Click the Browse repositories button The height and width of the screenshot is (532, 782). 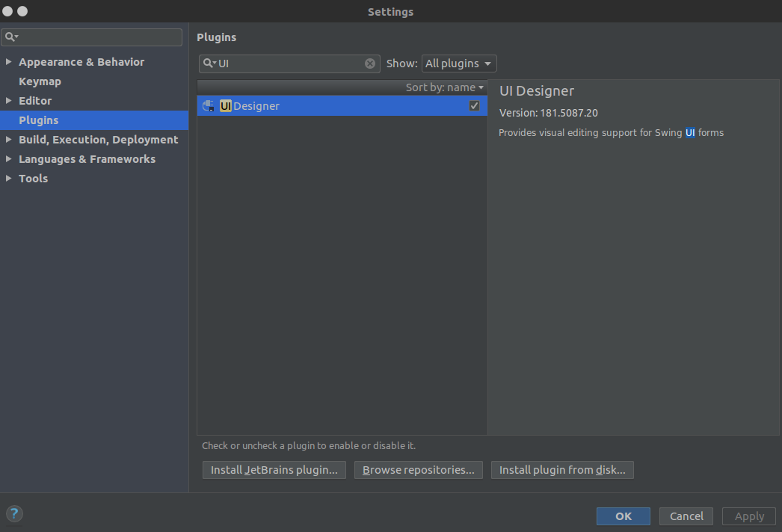[x=418, y=469]
